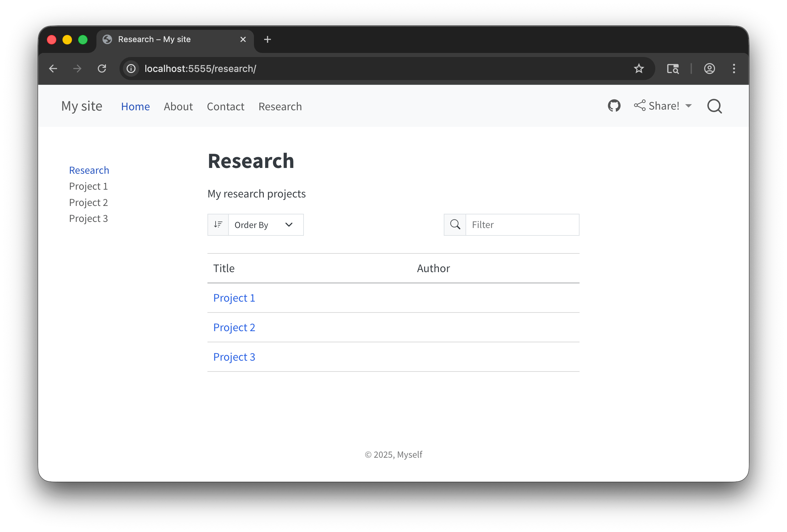Expand the Order By dropdown
This screenshot has height=532, width=787.
(x=266, y=225)
